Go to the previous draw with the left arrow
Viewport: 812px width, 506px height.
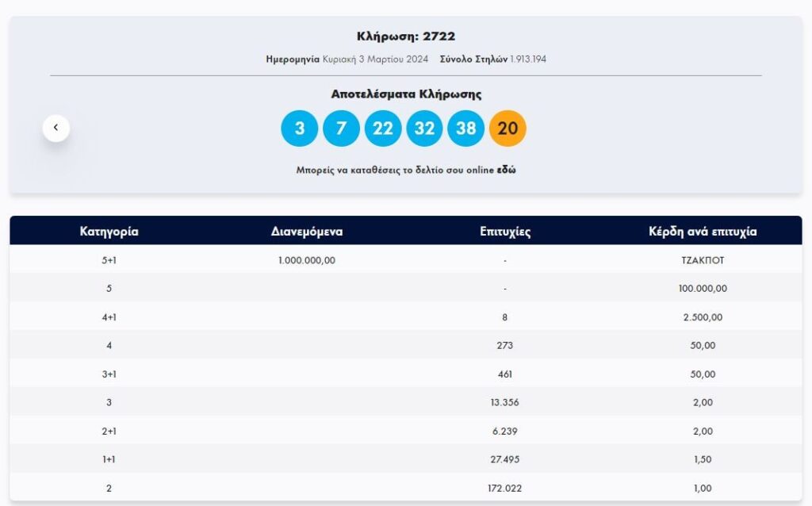click(x=56, y=128)
